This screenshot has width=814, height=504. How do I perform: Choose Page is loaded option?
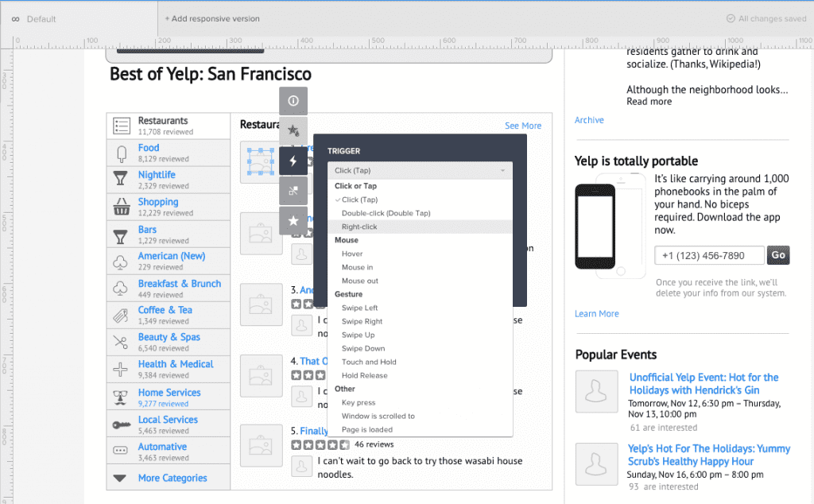(x=420, y=428)
